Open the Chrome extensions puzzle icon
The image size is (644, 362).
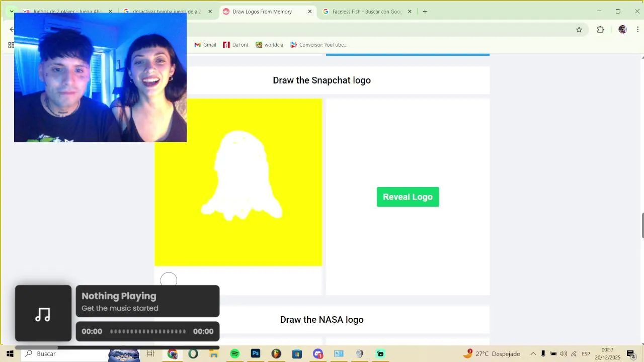click(x=600, y=30)
